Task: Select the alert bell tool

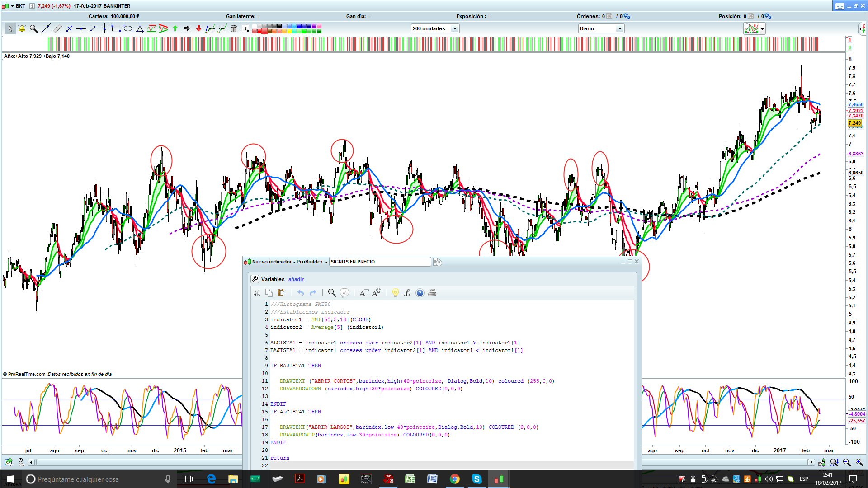Action: pyautogui.click(x=21, y=28)
